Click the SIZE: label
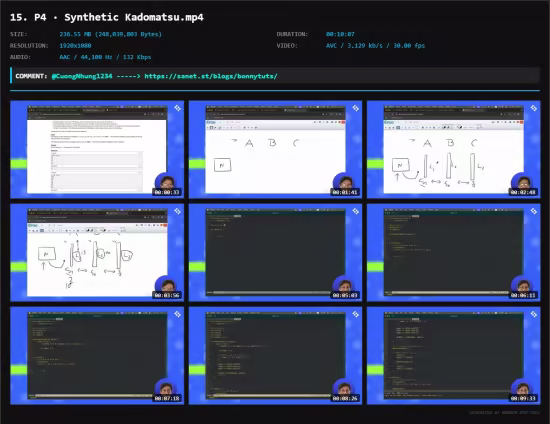This screenshot has height=424, width=550. coord(19,34)
